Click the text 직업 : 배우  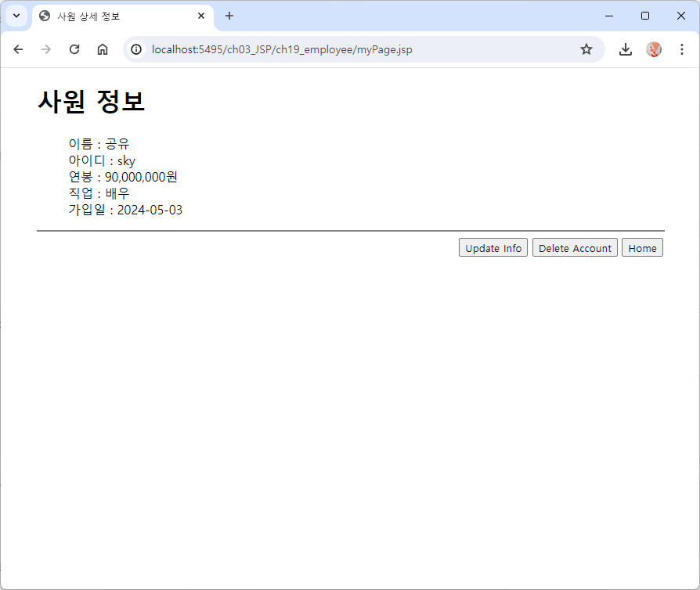tap(99, 193)
